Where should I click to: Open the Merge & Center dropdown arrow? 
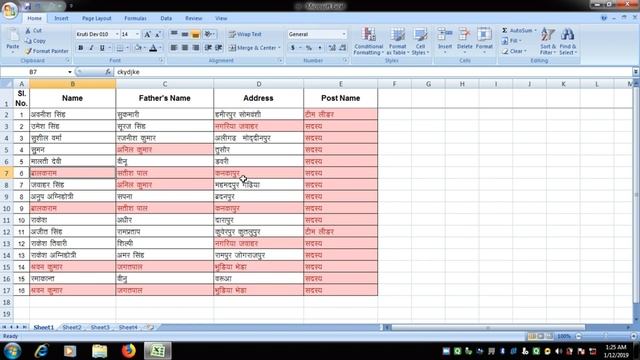280,48
